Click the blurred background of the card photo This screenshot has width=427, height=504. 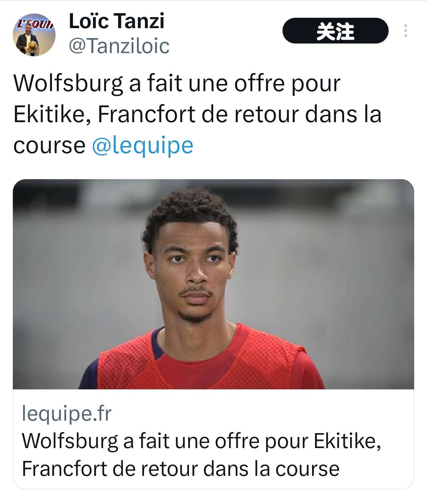tap(71, 267)
